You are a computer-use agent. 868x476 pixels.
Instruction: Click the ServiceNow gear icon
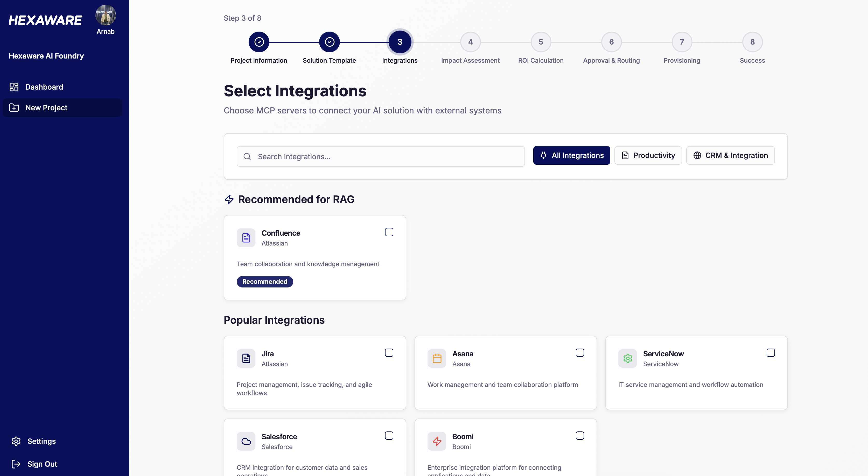(627, 358)
